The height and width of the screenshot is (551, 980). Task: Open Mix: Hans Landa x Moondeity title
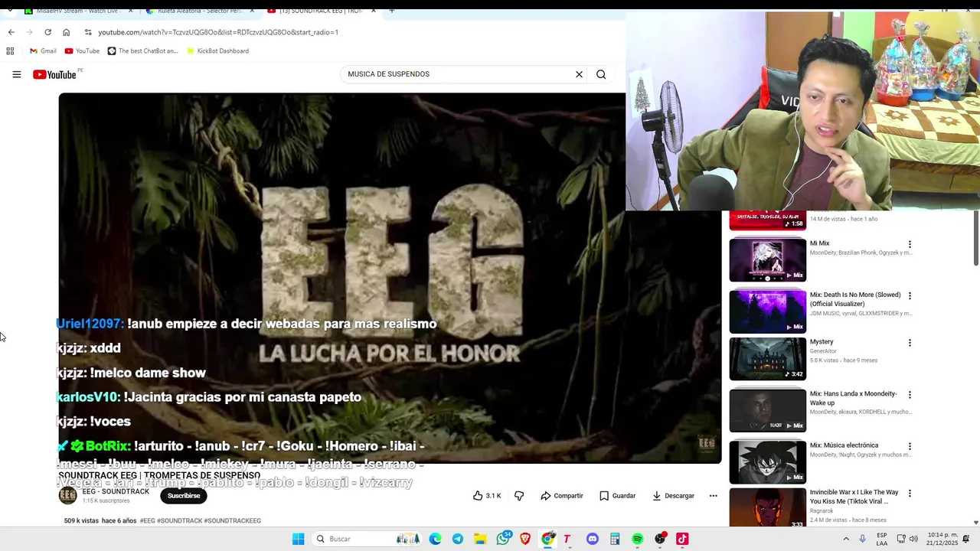854,398
